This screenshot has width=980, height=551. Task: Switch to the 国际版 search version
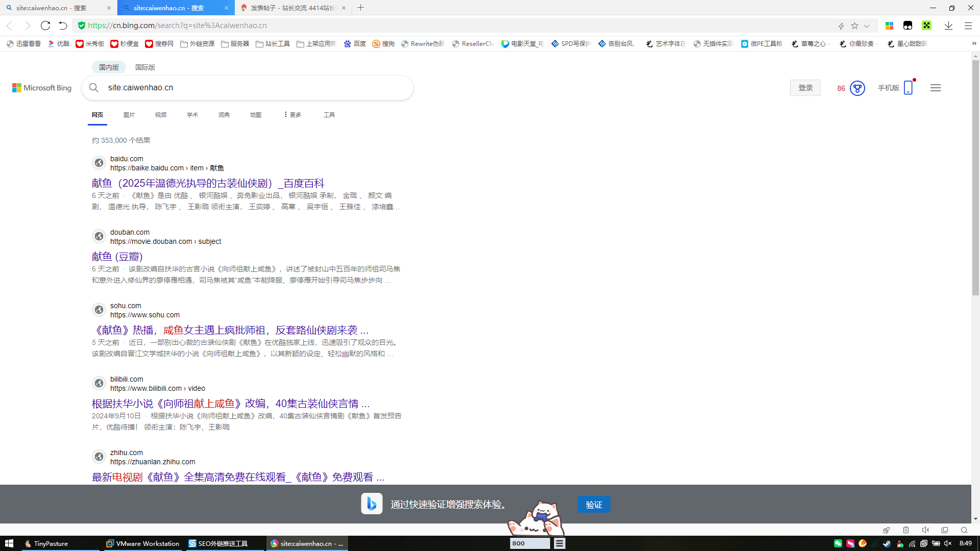pyautogui.click(x=145, y=67)
